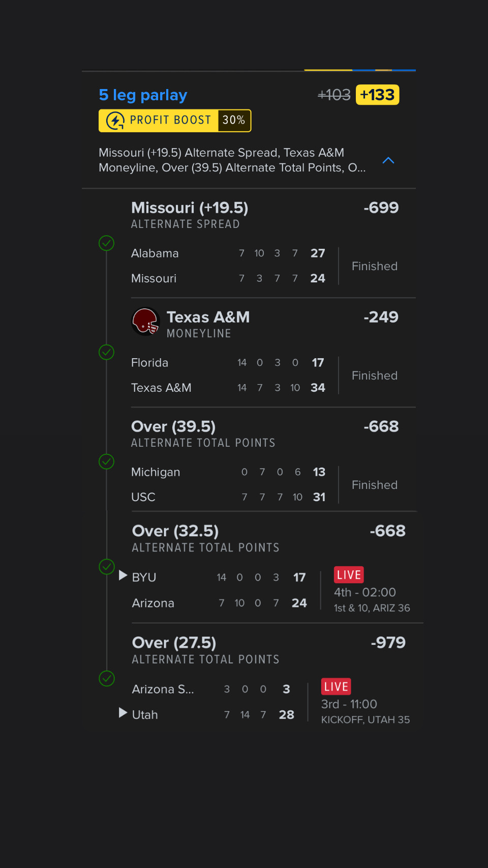Click the possession arrow beside BYU
This screenshot has width=488, height=868.
click(x=123, y=575)
